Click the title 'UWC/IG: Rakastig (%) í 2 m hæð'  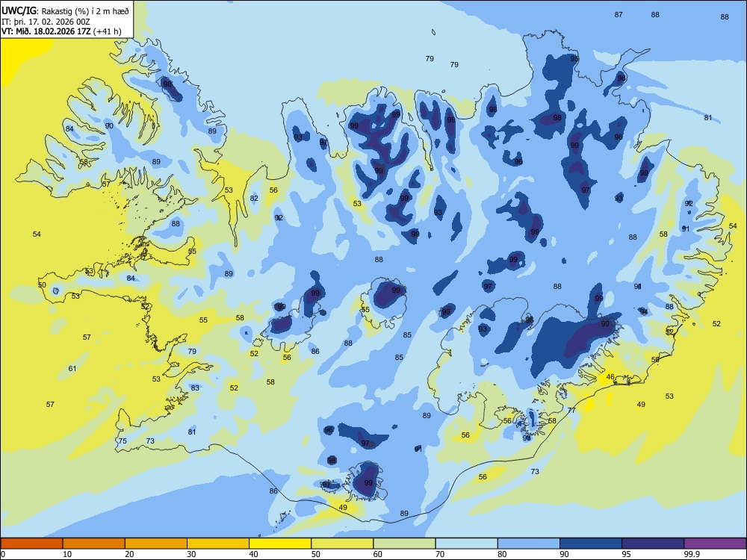pos(65,11)
